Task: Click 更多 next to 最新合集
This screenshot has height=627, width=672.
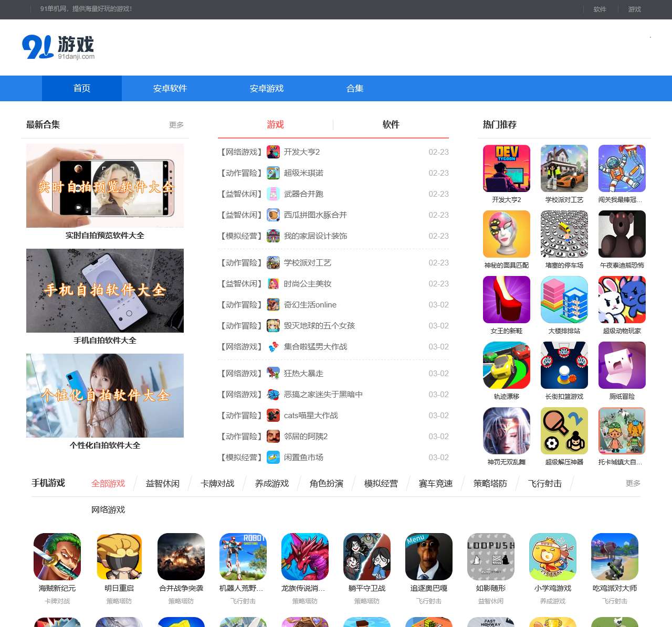Action: 176,125
